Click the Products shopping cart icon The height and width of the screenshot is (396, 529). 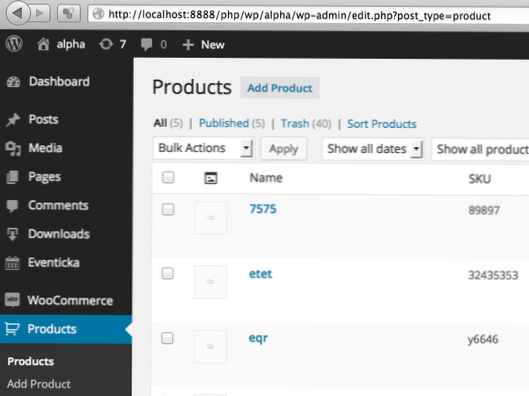pos(12,329)
